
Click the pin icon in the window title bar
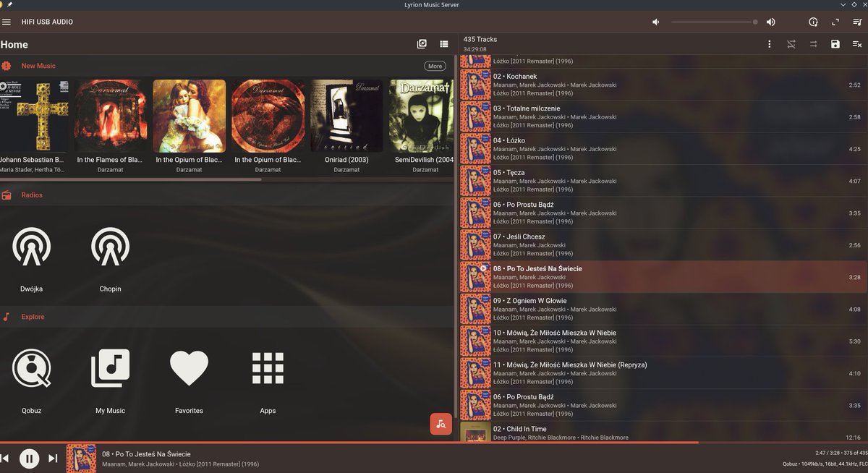9,5
